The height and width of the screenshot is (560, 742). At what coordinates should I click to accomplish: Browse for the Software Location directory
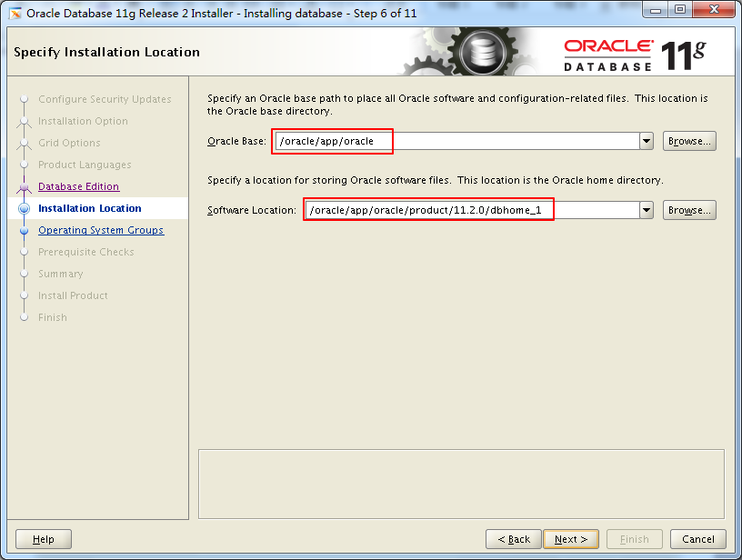pyautogui.click(x=689, y=210)
